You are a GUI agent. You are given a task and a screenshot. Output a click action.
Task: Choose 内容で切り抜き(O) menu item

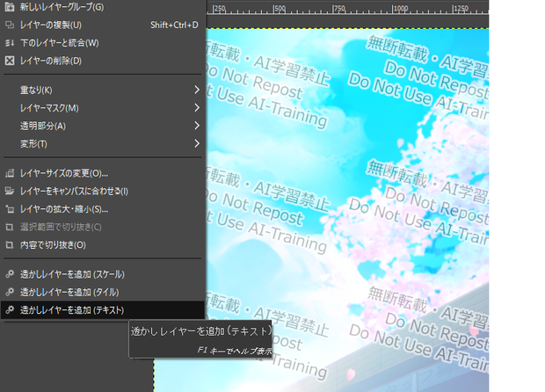103,245
